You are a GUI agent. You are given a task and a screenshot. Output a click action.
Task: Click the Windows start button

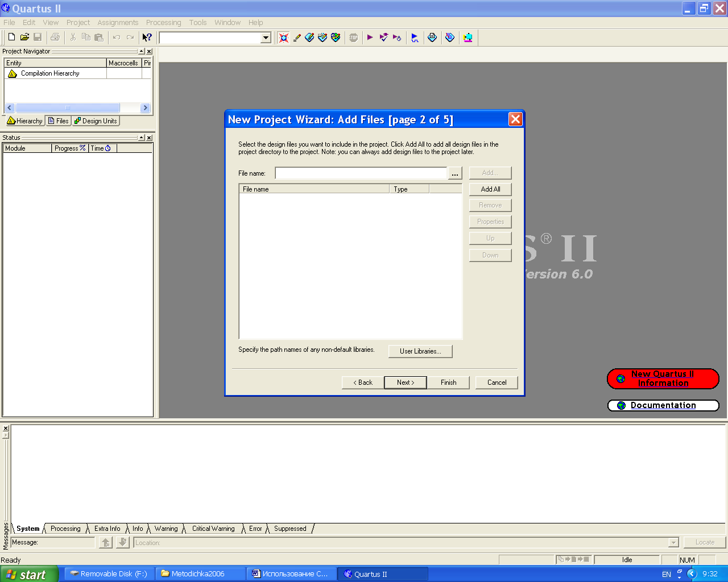(x=29, y=574)
